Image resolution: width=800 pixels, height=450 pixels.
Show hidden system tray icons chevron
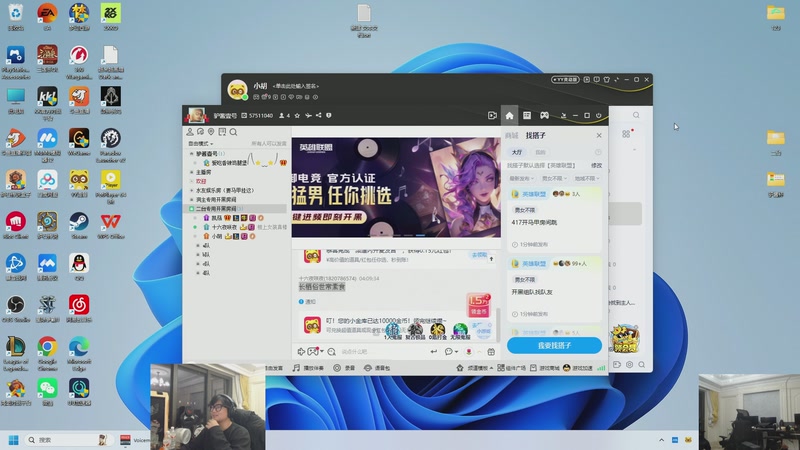(661, 440)
